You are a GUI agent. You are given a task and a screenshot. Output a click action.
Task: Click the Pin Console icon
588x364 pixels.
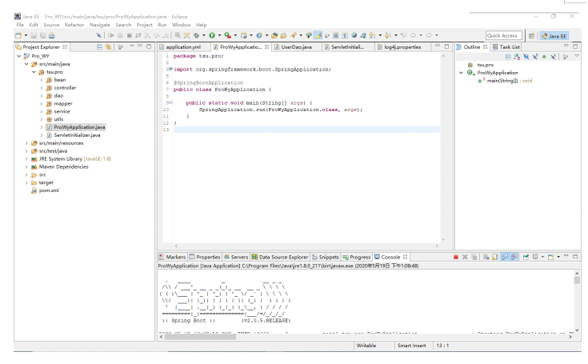(526, 257)
